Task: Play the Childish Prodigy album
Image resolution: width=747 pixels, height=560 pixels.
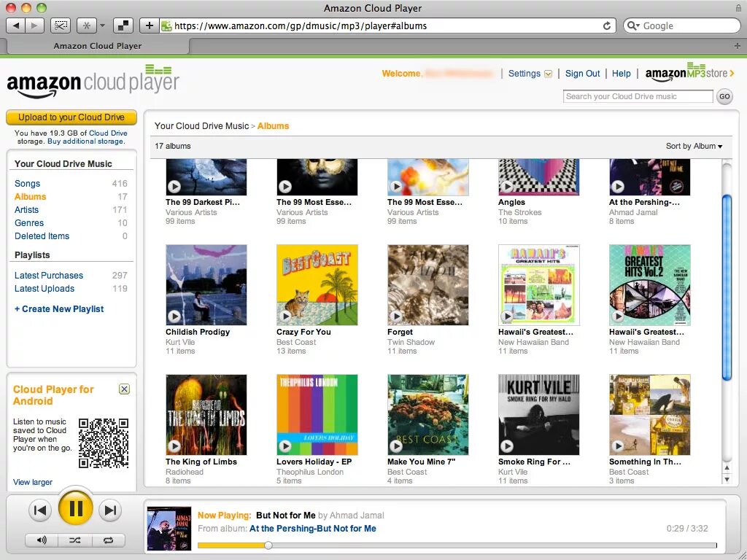Action: [x=174, y=316]
